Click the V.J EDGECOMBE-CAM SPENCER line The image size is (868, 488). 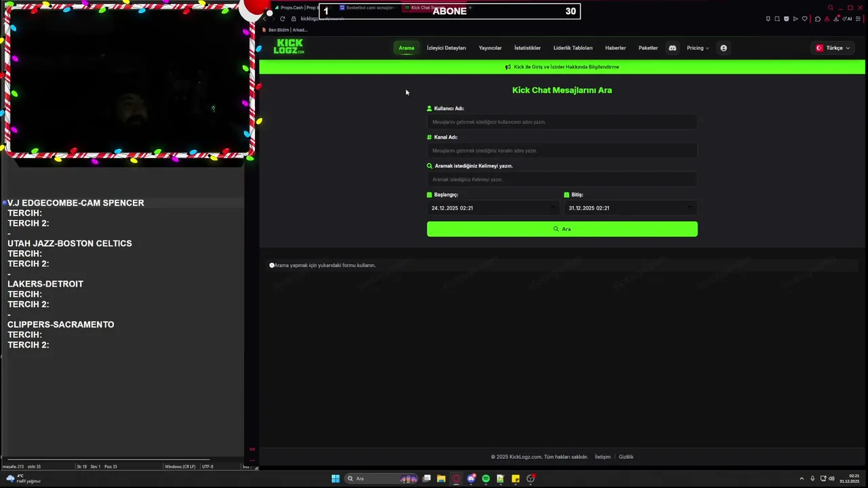pos(76,203)
